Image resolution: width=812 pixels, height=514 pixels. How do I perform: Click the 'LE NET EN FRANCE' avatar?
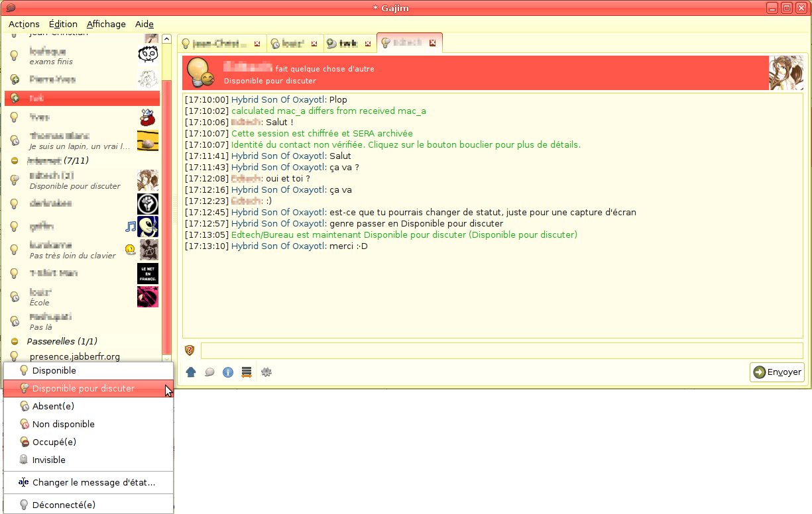pos(148,274)
